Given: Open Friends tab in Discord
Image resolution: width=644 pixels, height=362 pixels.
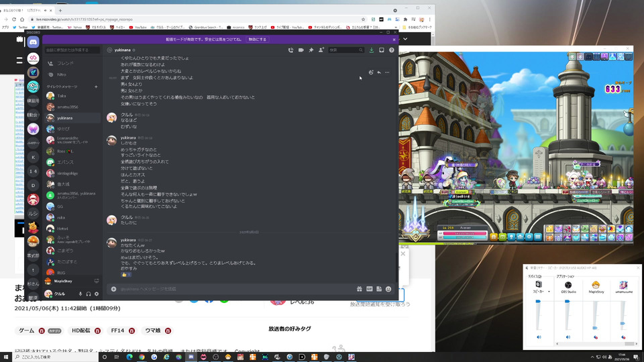Looking at the screenshot, I should 72,63.
